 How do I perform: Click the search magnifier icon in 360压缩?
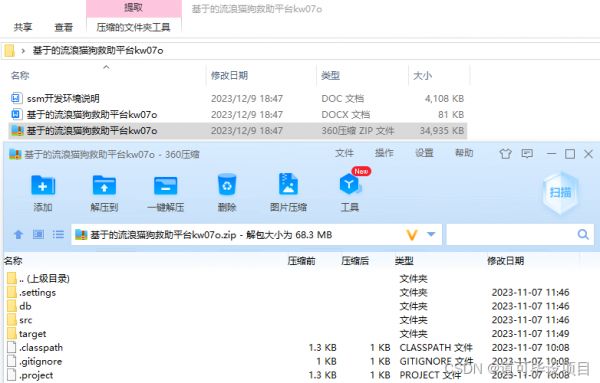[583, 234]
